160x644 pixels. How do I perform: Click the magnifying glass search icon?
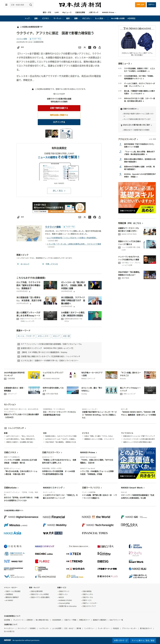[x=31, y=5]
